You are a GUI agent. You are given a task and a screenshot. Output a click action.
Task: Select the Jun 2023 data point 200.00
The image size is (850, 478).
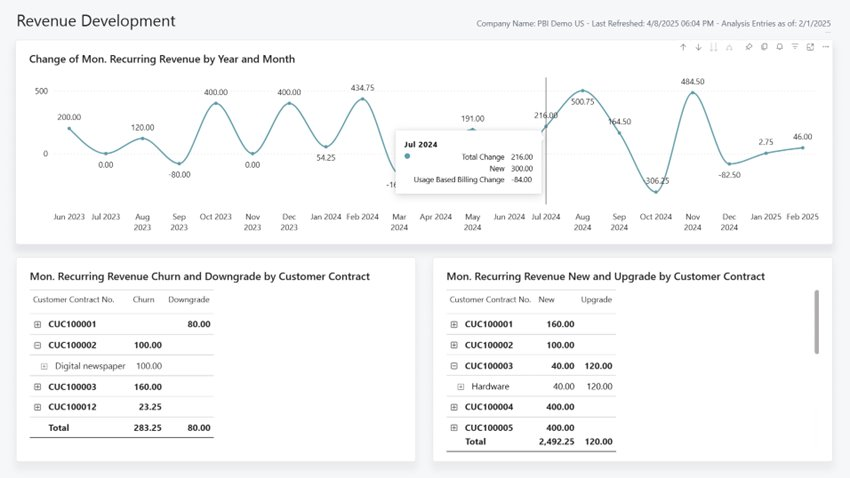69,128
